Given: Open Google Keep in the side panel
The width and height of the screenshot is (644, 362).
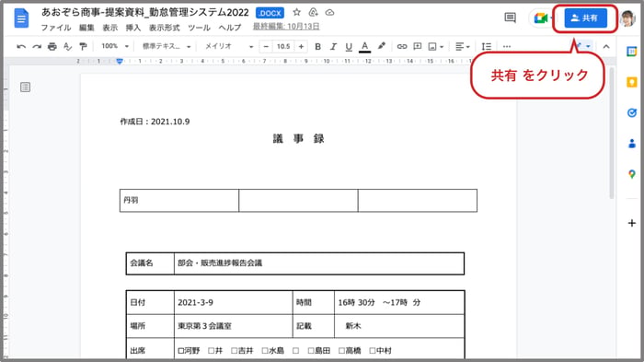Looking at the screenshot, I should 632,82.
